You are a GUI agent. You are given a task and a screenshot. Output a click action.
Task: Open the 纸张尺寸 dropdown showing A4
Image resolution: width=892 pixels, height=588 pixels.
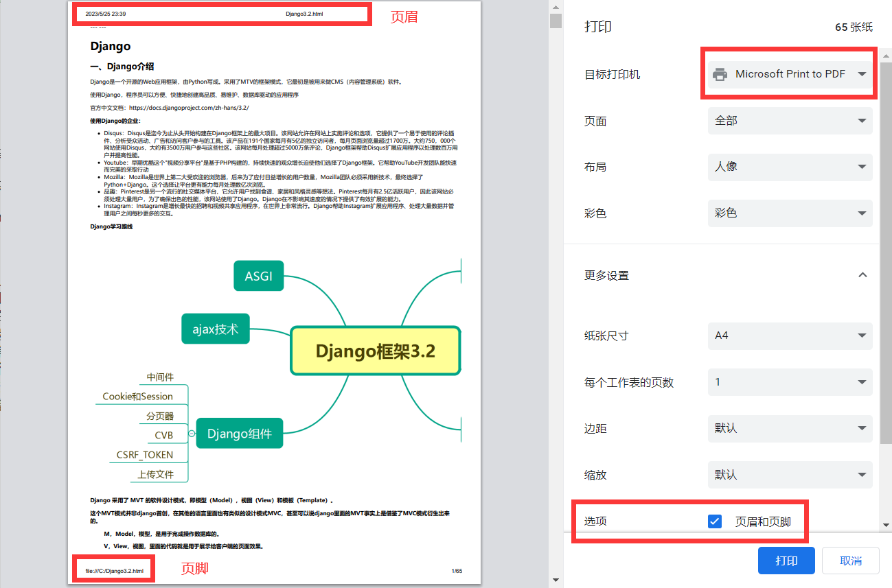coord(790,336)
